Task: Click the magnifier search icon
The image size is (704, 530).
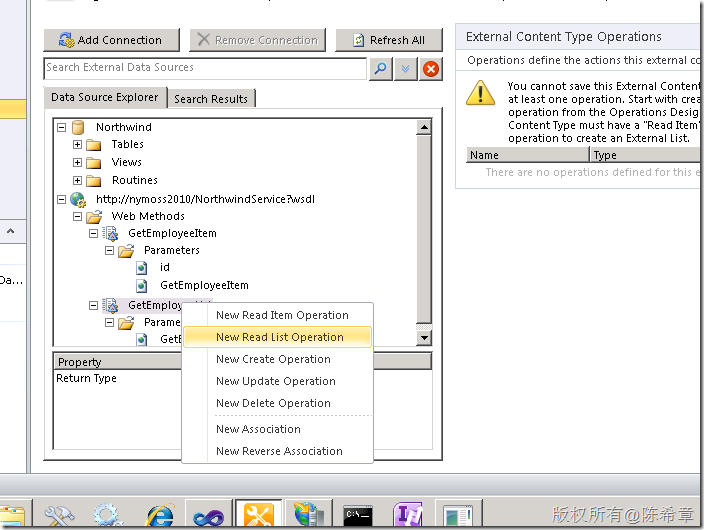Action: tap(380, 69)
